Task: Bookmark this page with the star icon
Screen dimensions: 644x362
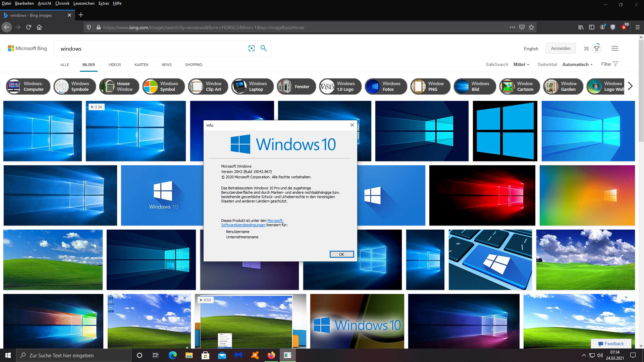Action: coord(531,27)
